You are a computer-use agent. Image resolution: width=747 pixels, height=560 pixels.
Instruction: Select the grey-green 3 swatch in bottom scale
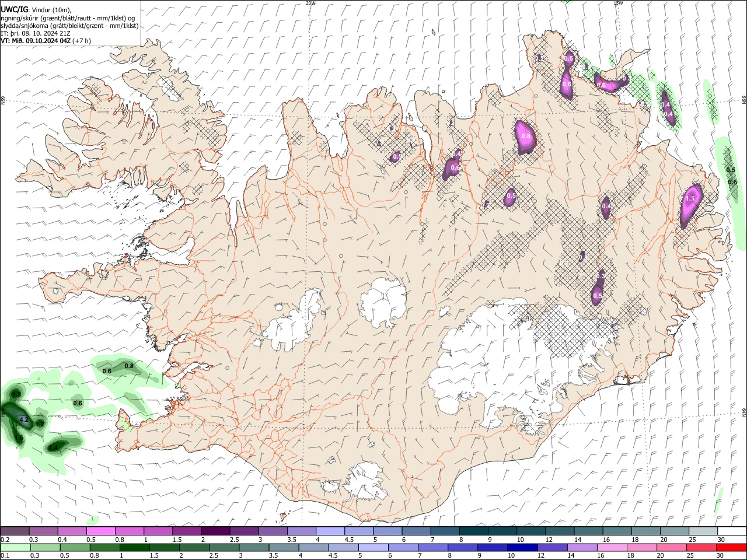pyautogui.click(x=254, y=547)
